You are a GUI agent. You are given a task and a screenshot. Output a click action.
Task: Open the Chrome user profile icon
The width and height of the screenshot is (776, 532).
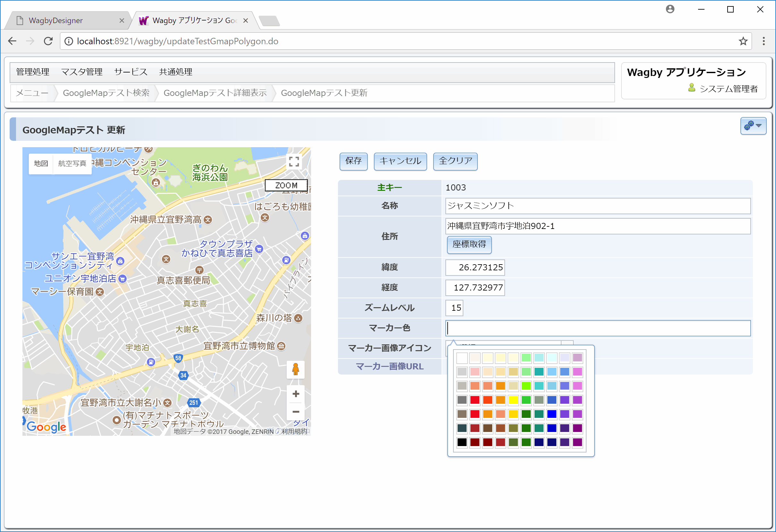tap(670, 9)
